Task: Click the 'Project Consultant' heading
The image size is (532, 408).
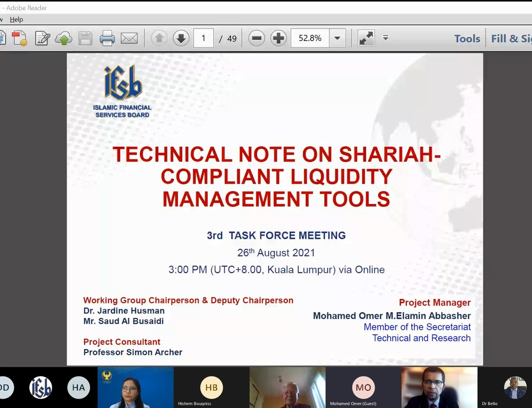Action: click(x=122, y=342)
